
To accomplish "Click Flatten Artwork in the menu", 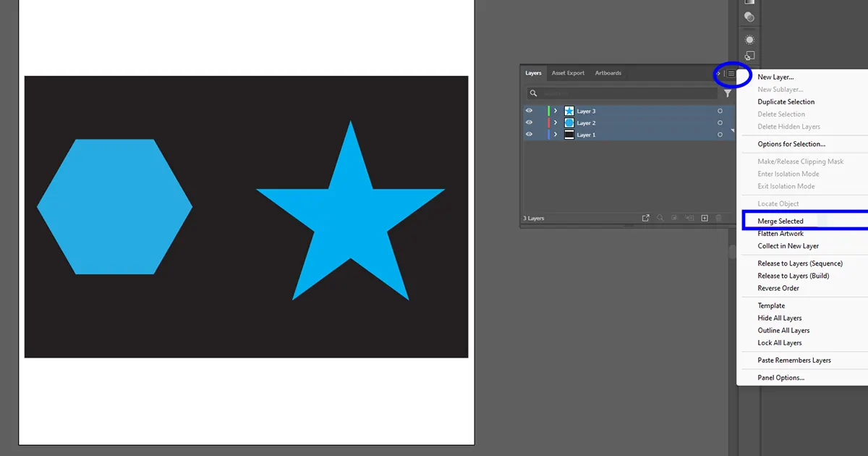I will click(779, 233).
